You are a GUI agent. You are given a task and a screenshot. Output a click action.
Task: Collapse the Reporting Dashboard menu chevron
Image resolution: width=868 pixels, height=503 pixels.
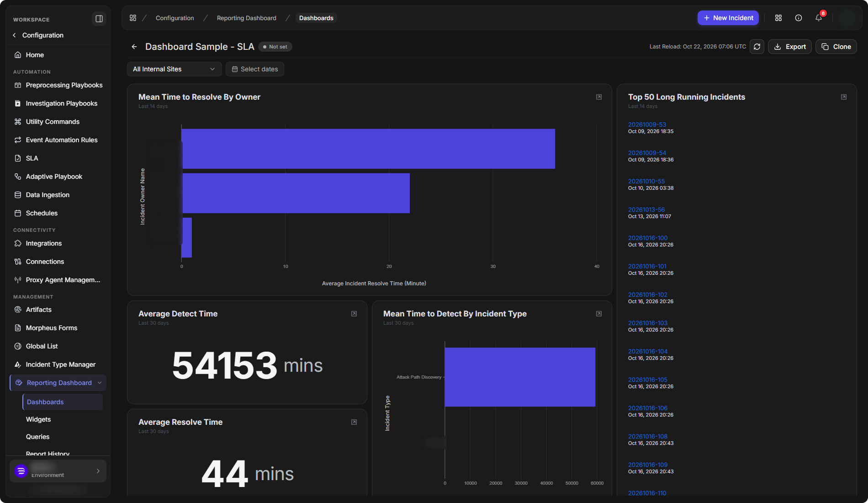100,383
